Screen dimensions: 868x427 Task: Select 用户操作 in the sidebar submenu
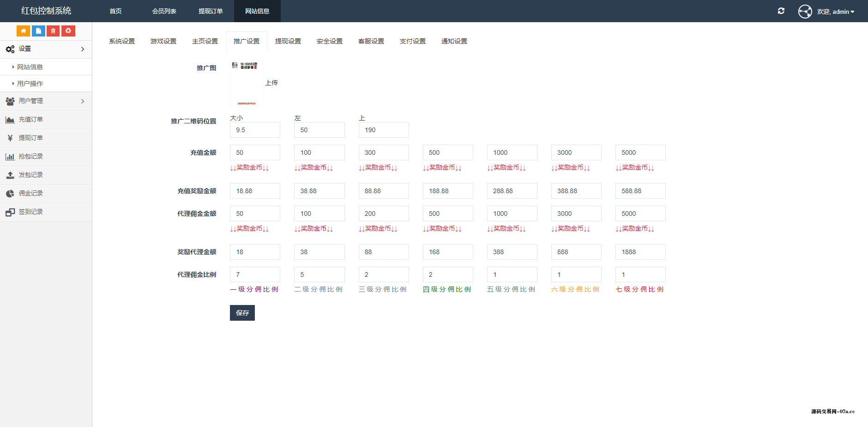[30, 84]
